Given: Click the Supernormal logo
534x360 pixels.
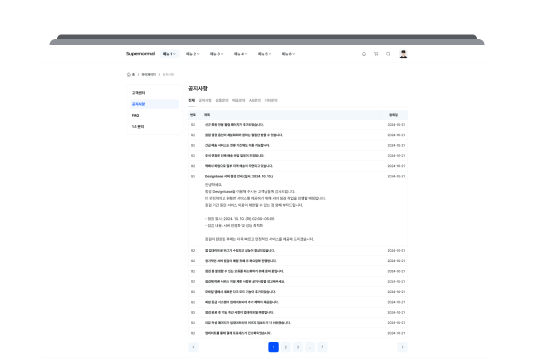Looking at the screenshot, I should pos(140,54).
